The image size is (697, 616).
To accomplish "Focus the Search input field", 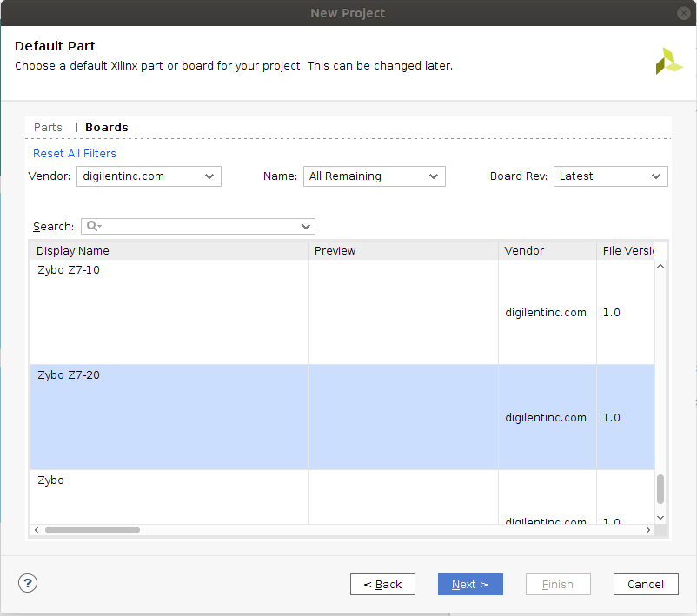I will point(198,226).
